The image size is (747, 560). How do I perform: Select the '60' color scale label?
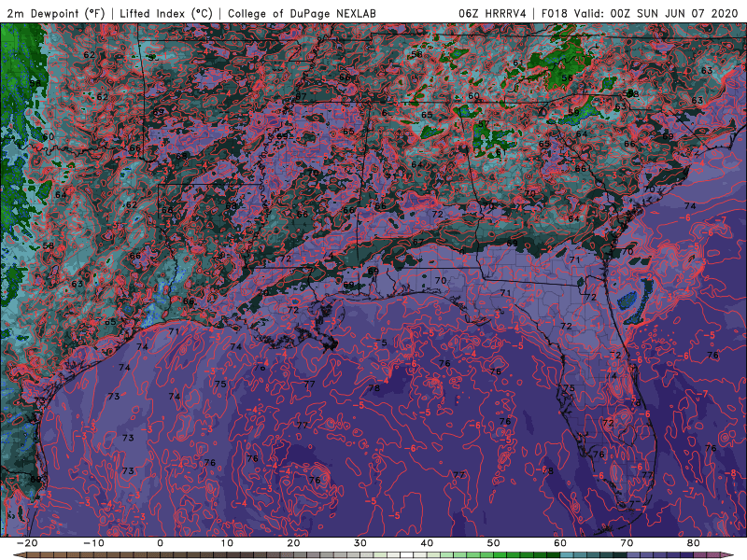[560, 543]
